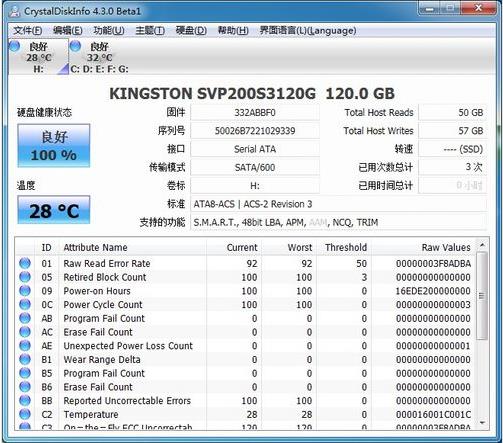Click the CrystalDiskInfo app icon in title bar
This screenshot has width=503, height=443.
pos(15,11)
